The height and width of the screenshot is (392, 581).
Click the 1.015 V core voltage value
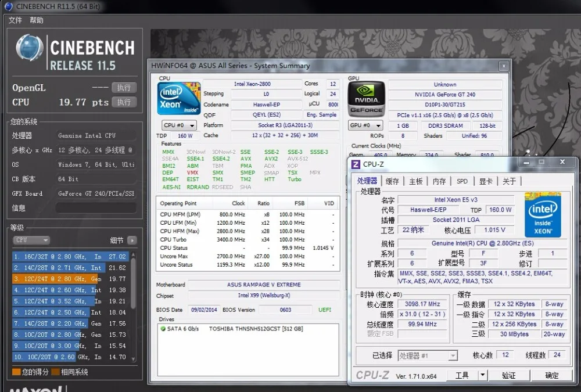point(494,230)
